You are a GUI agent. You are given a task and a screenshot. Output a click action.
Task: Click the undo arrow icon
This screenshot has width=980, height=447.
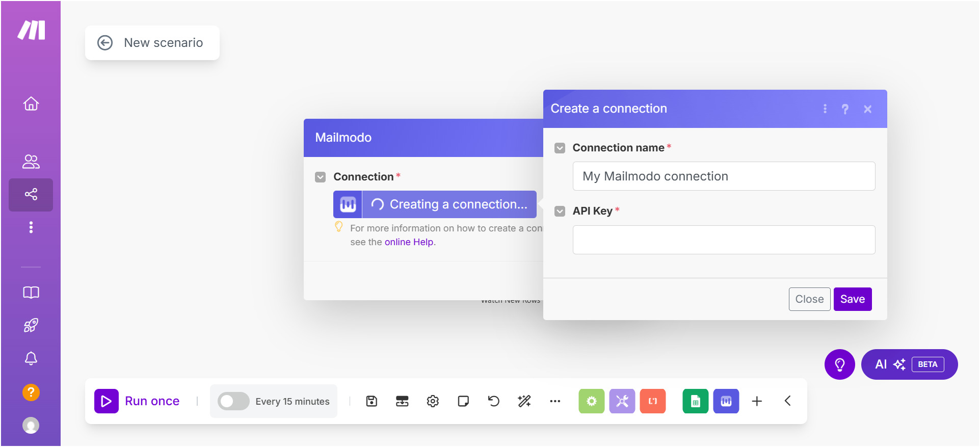click(494, 401)
